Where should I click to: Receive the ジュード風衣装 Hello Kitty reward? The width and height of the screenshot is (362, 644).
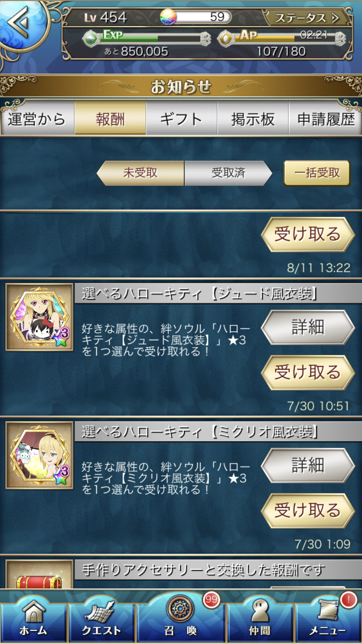(x=308, y=373)
